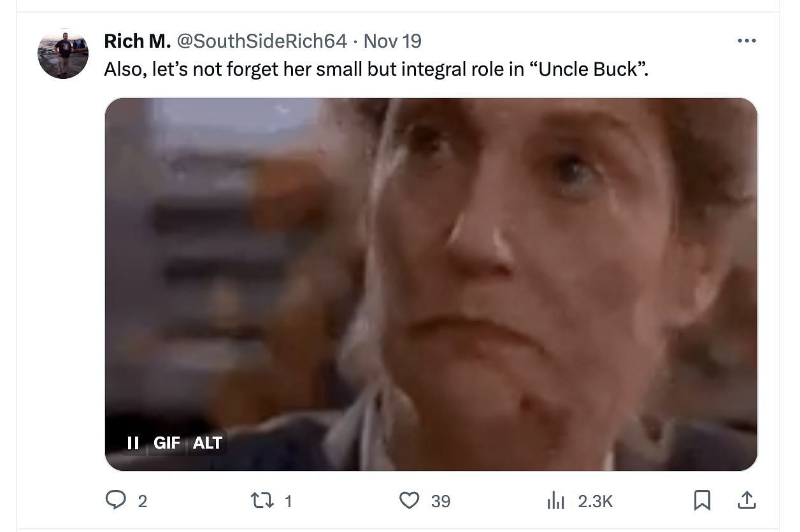Viewport: 800px width, 532px height.
Task: View analytics via the bar chart icon
Action: [x=556, y=501]
